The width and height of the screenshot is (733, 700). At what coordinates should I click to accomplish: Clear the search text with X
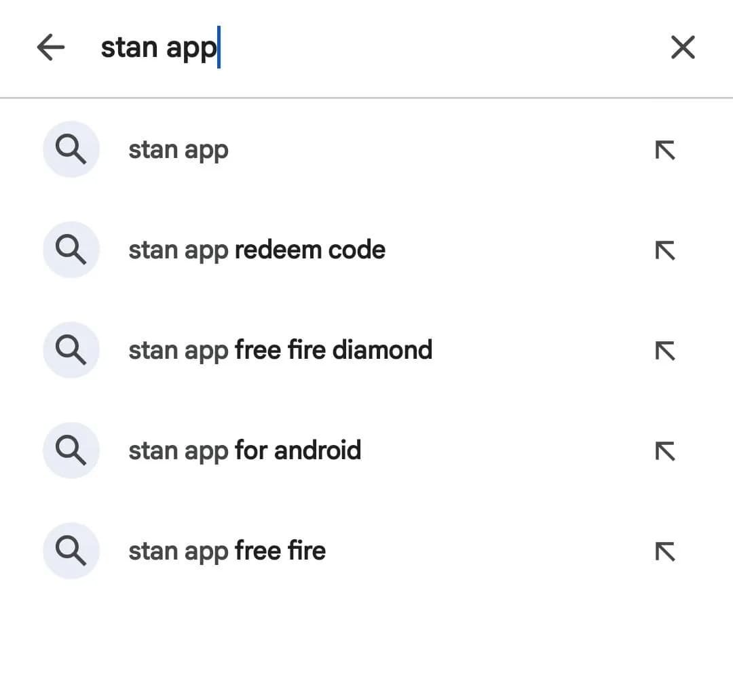682,47
